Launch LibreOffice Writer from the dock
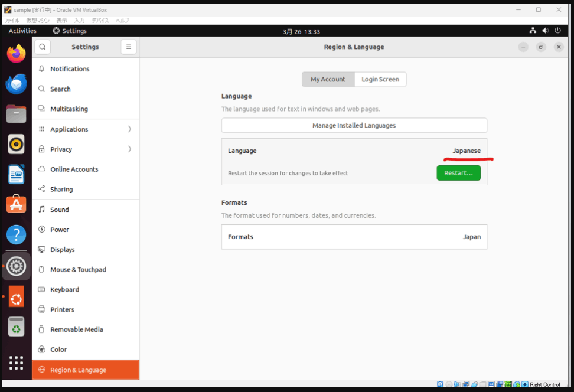 pyautogui.click(x=16, y=174)
